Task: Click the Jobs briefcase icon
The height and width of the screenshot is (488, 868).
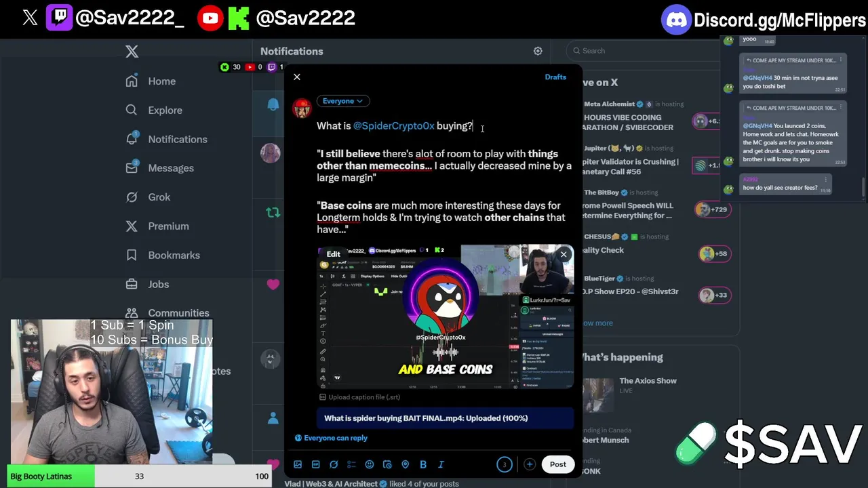Action: [x=132, y=285]
